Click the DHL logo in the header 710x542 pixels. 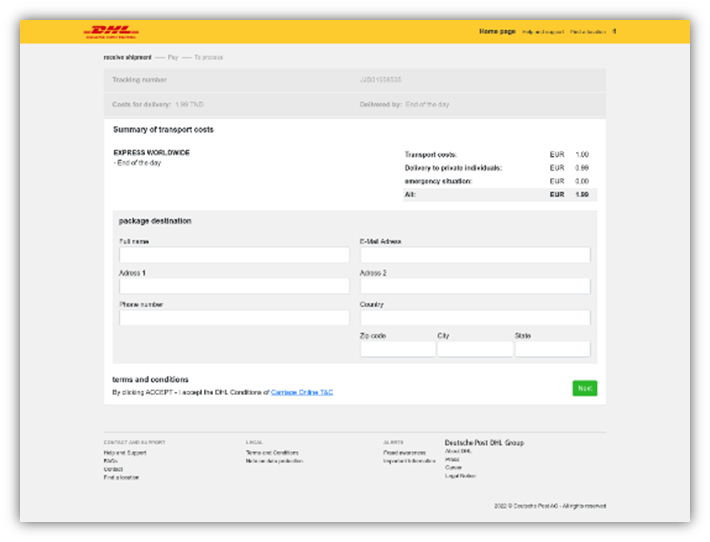[x=110, y=32]
